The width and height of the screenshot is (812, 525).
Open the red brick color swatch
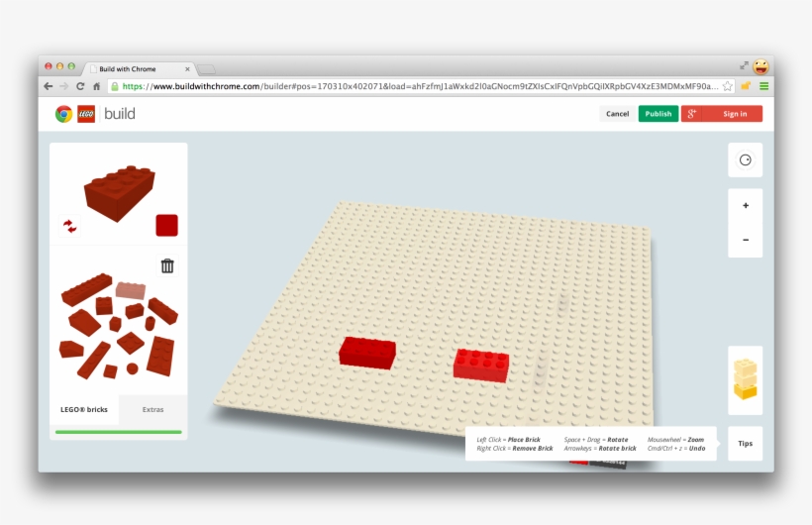coord(166,225)
